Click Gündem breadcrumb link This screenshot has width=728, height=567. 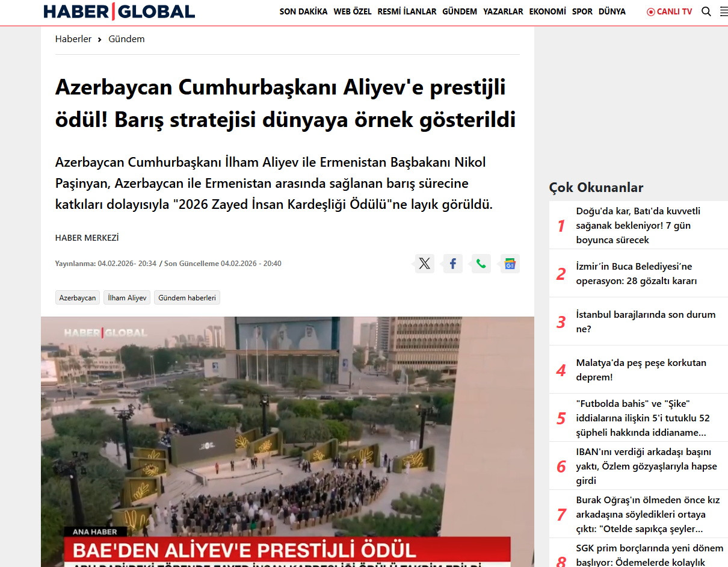point(126,39)
